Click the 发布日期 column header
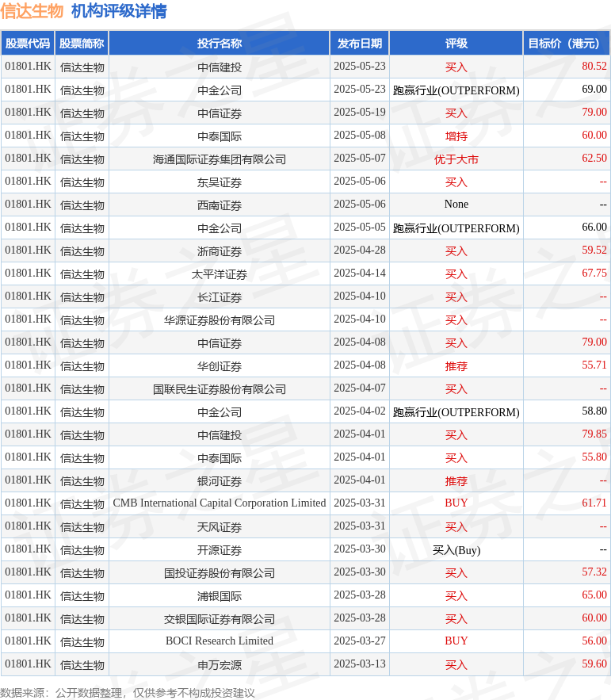The image size is (611, 700). 359,44
